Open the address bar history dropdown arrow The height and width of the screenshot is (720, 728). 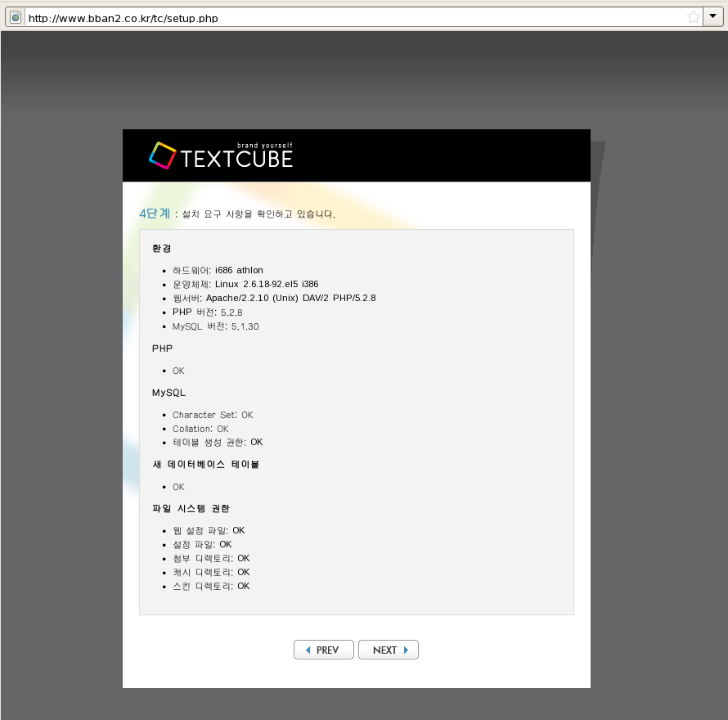pyautogui.click(x=712, y=16)
